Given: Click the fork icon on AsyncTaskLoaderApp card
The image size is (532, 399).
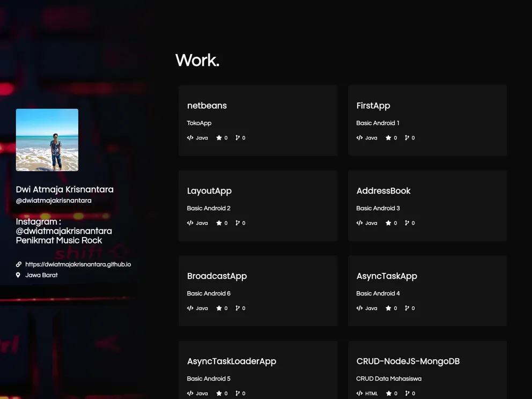Looking at the screenshot, I should 238,394.
